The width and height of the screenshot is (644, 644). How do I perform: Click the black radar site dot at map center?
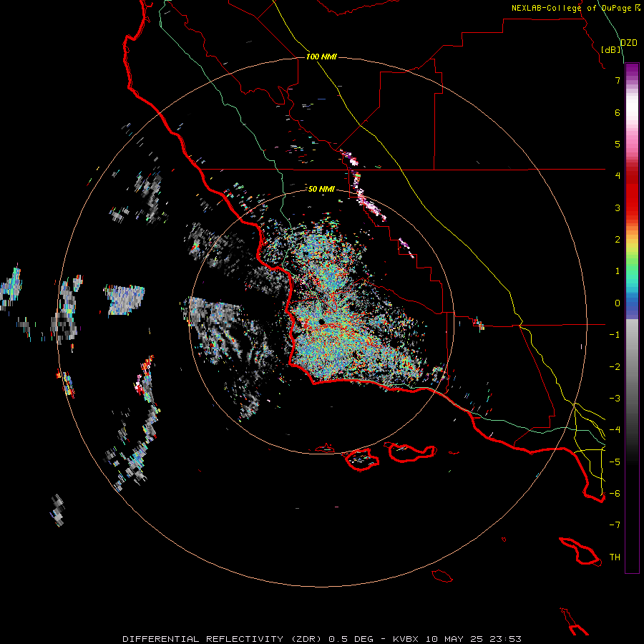click(321, 321)
